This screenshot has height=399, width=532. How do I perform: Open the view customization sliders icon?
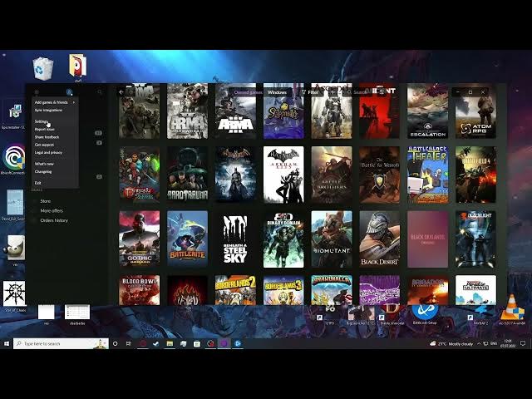click(x=382, y=92)
